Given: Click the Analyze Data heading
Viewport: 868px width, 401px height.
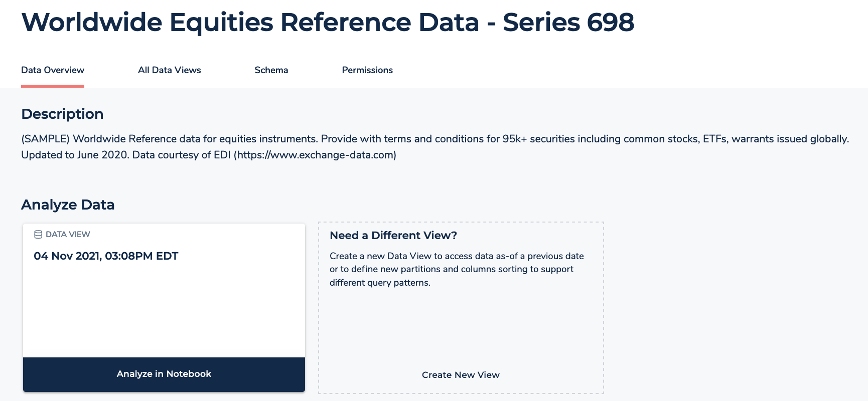Looking at the screenshot, I should click(x=68, y=205).
